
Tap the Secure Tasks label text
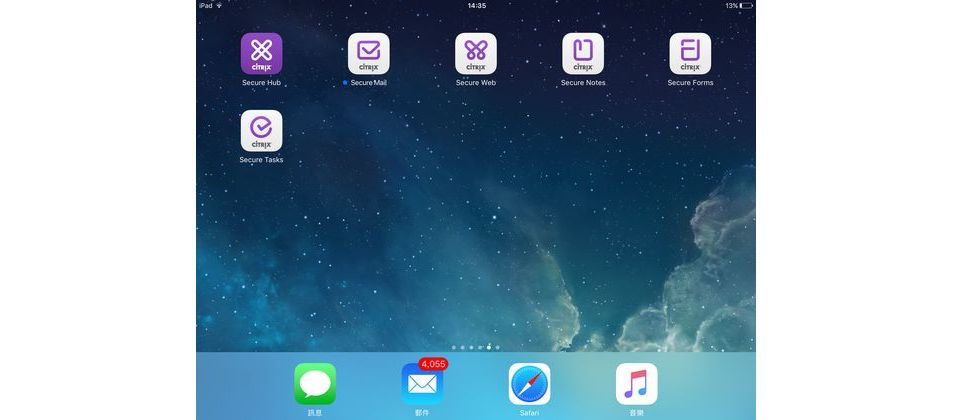click(261, 160)
